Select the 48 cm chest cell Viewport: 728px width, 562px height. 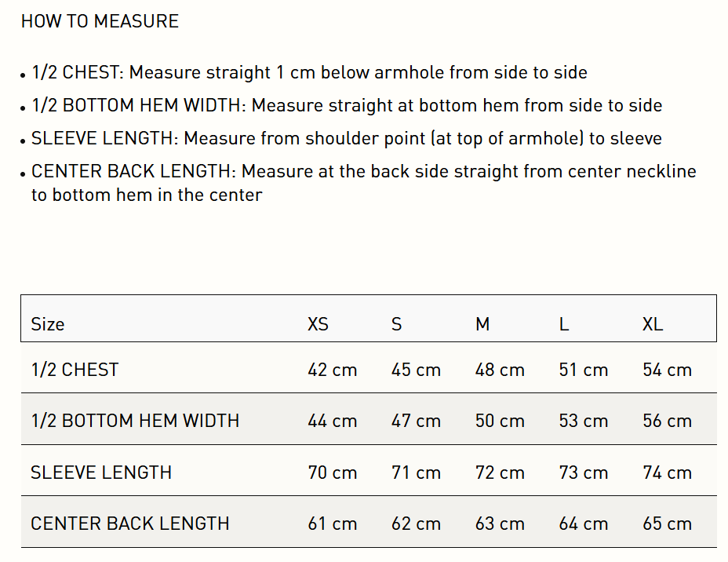point(500,370)
